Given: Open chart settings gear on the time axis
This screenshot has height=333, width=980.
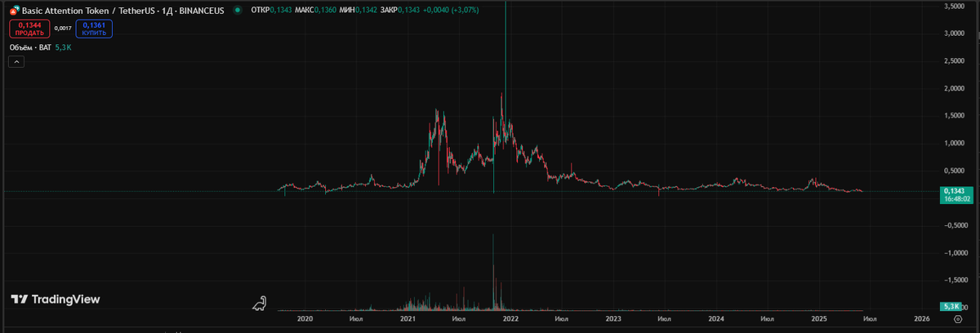Looking at the screenshot, I should (x=957, y=319).
